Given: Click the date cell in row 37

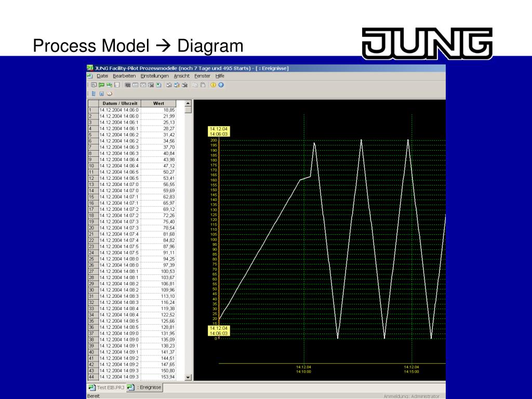Looking at the screenshot, I should (120, 334).
